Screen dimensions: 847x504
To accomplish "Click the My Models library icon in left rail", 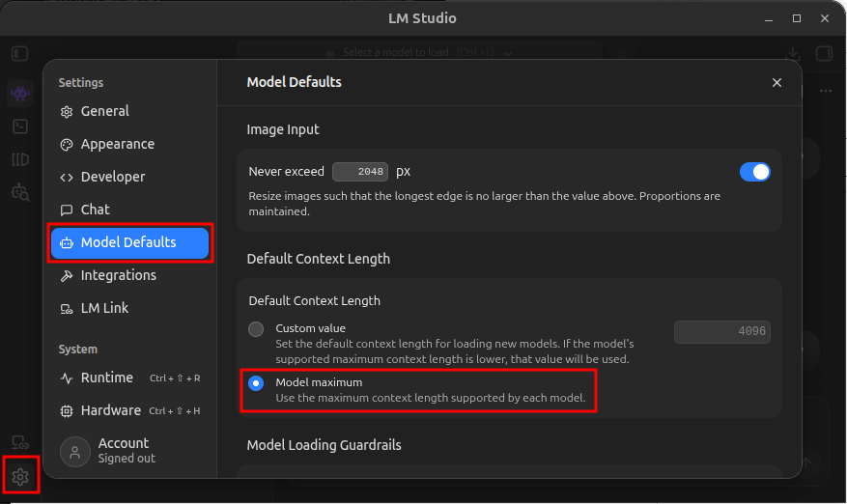I will click(x=19, y=159).
